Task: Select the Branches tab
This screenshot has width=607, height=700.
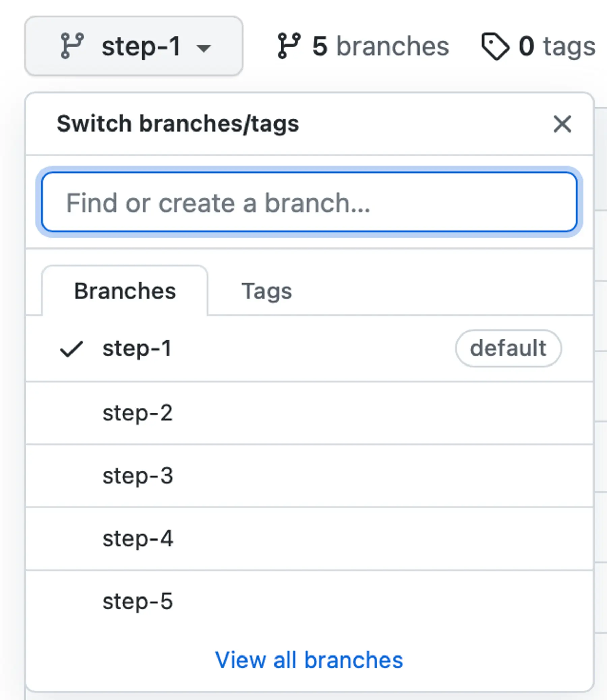Action: click(x=125, y=290)
